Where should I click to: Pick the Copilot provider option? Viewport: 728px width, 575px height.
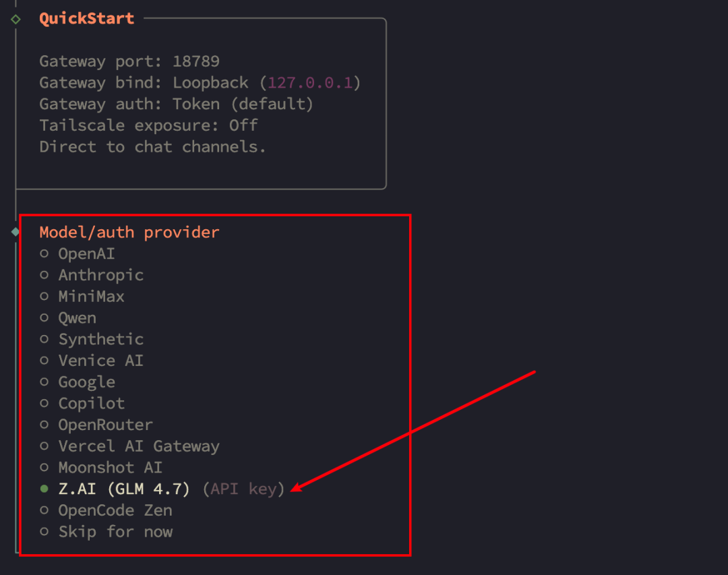(x=91, y=403)
